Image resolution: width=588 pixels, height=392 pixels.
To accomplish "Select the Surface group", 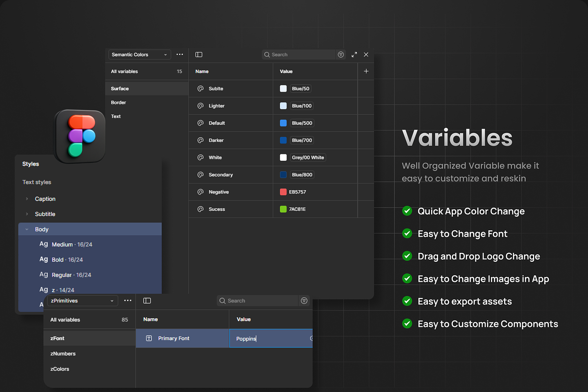I will (147, 89).
